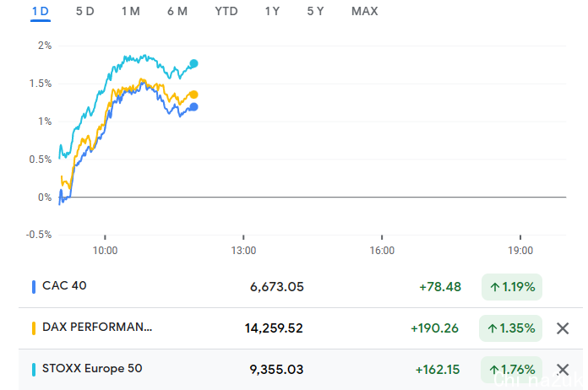The image size is (588, 390).
Task: Select the 1Y time range tab
Action: coord(272,11)
